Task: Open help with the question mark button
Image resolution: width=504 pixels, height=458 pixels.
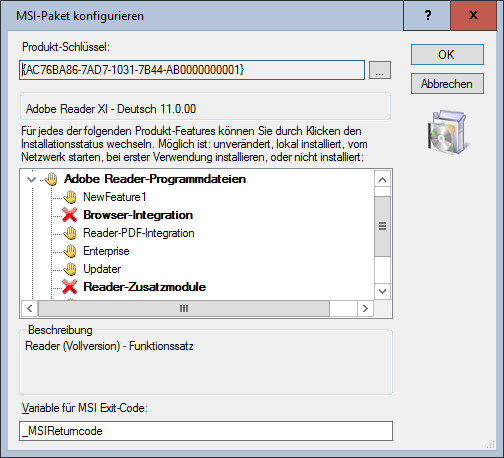Action: tap(427, 15)
